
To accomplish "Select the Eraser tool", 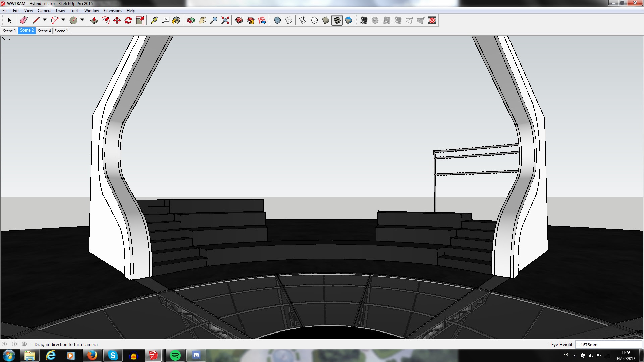I will click(23, 20).
